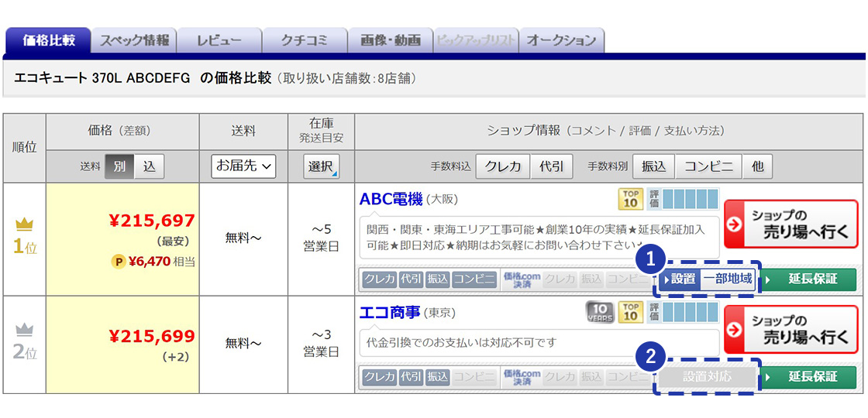Toggle shipping 込 option
This screenshot has width=868, height=418.
pyautogui.click(x=150, y=166)
